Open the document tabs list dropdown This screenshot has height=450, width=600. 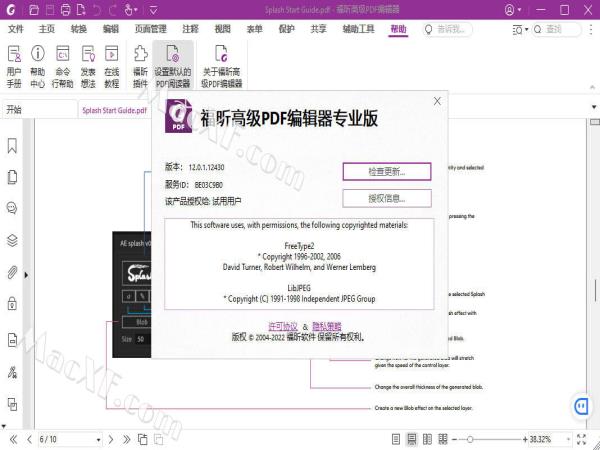594,107
